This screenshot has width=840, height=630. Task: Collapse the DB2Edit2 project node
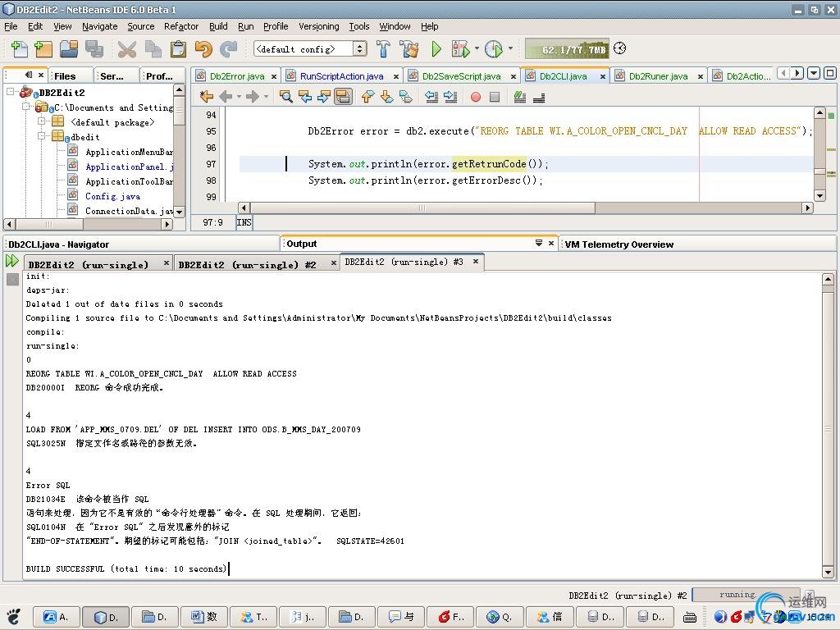point(10,92)
